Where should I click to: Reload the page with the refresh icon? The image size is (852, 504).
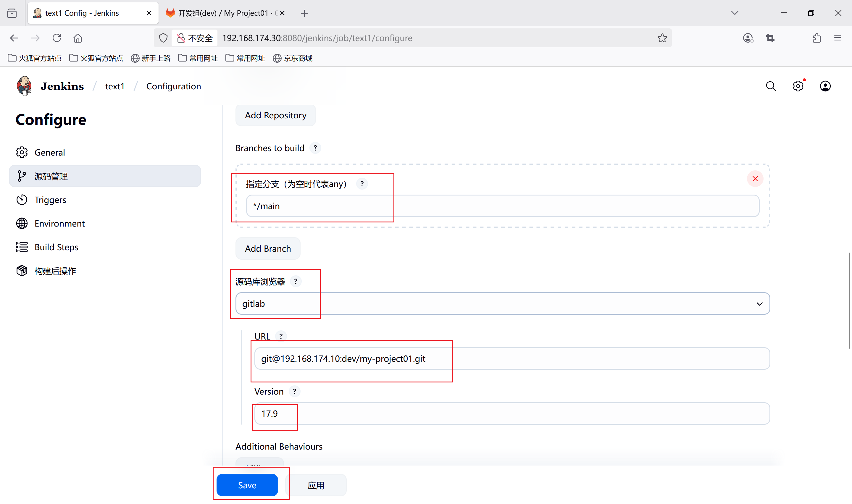[x=57, y=38]
